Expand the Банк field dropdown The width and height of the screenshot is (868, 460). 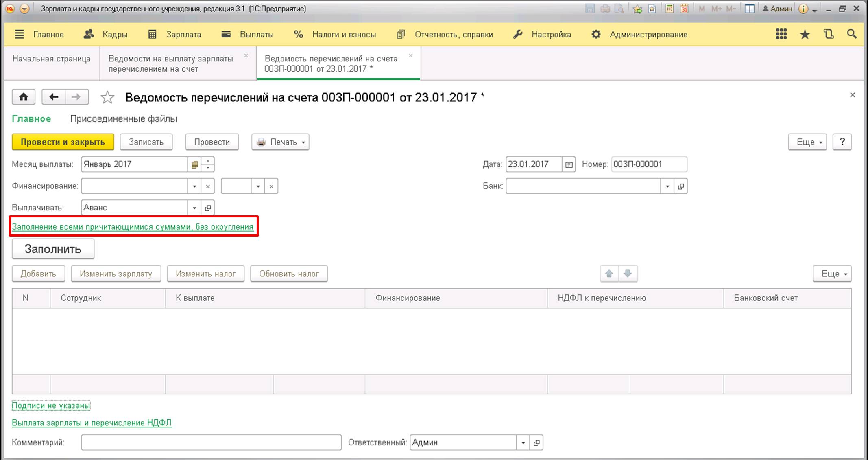pos(667,186)
